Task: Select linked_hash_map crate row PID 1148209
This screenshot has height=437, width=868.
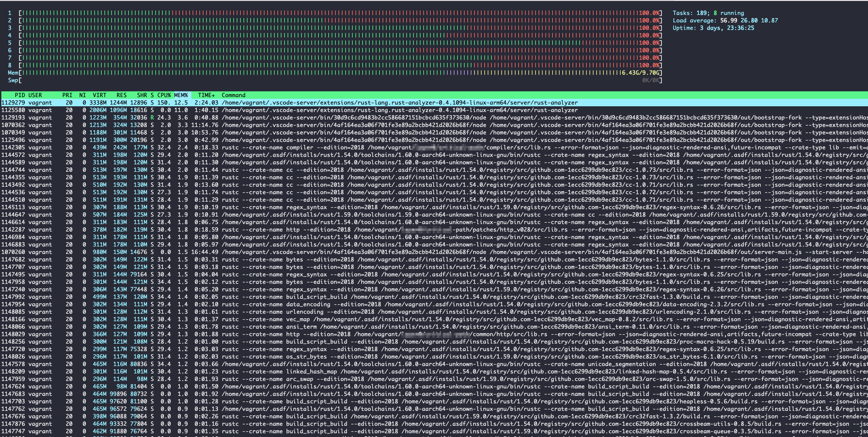Action: pos(434,371)
